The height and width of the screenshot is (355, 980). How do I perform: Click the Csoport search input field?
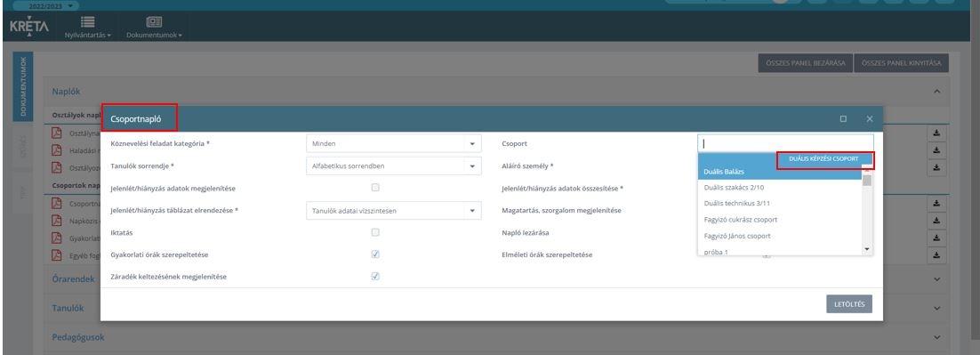coord(785,144)
